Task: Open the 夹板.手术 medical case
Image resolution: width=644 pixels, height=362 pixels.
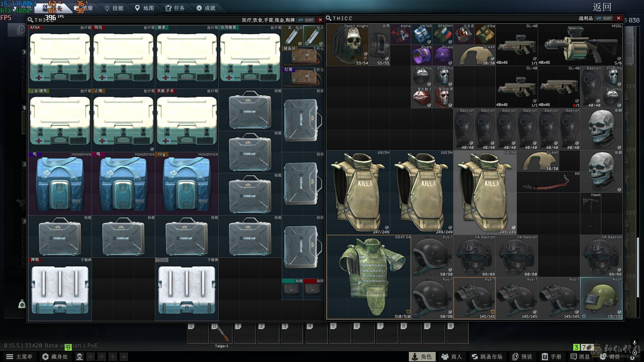Action: point(187,120)
